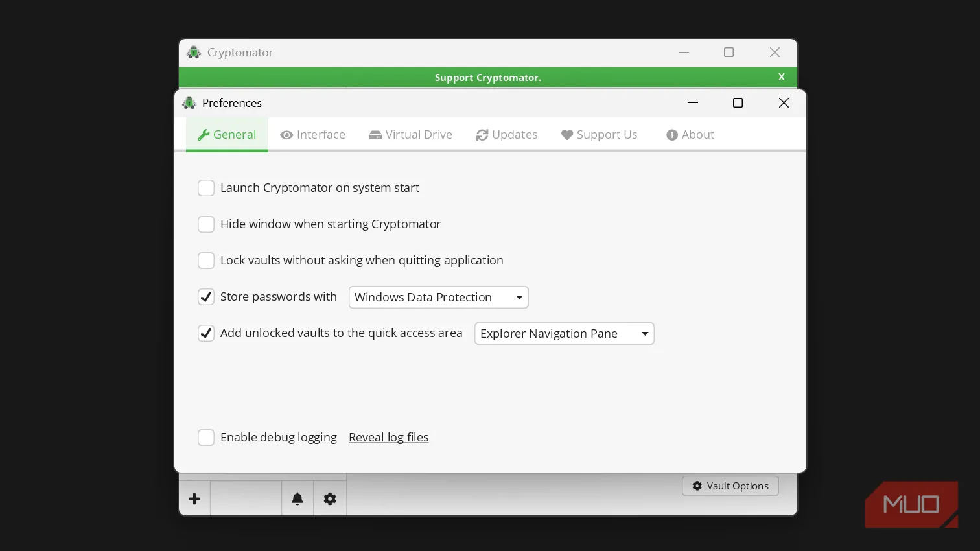Open the Reveal log files link
This screenshot has height=551, width=980.
(x=388, y=437)
